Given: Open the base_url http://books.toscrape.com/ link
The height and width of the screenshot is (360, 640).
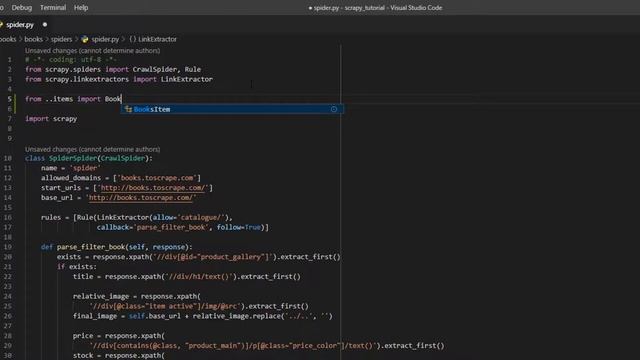Looking at the screenshot, I should tap(140, 198).
